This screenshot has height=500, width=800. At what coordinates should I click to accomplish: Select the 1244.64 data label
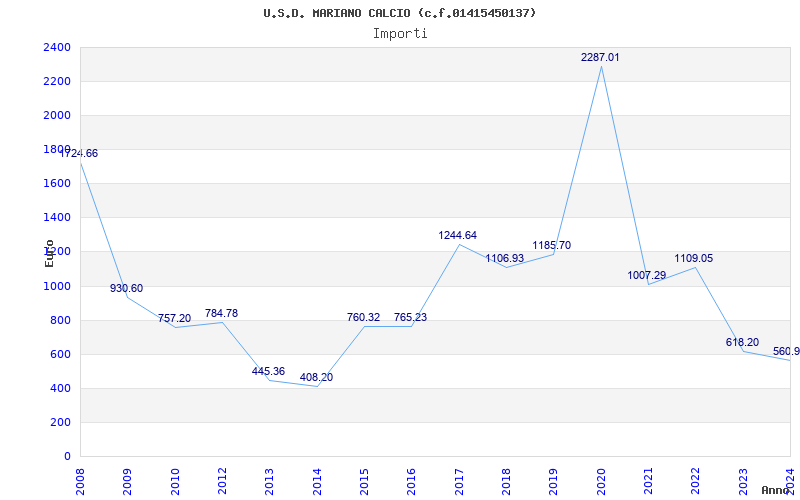[x=458, y=235]
